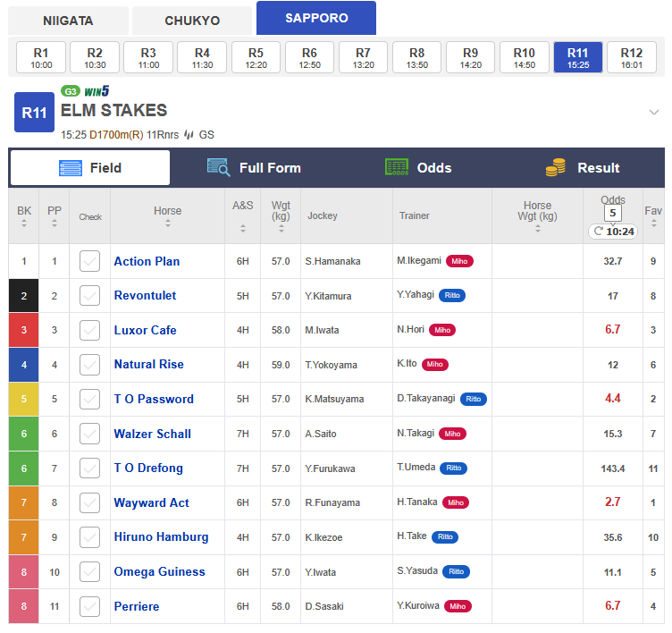The width and height of the screenshot is (672, 633).
Task: Go to race R8 at 13:50
Action: 417,57
